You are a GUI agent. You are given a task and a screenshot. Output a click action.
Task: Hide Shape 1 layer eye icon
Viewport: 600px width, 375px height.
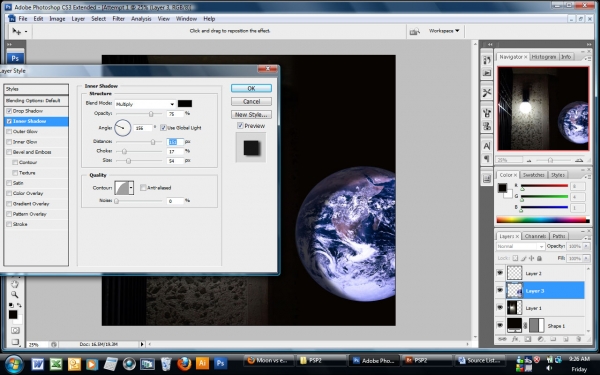pyautogui.click(x=500, y=325)
